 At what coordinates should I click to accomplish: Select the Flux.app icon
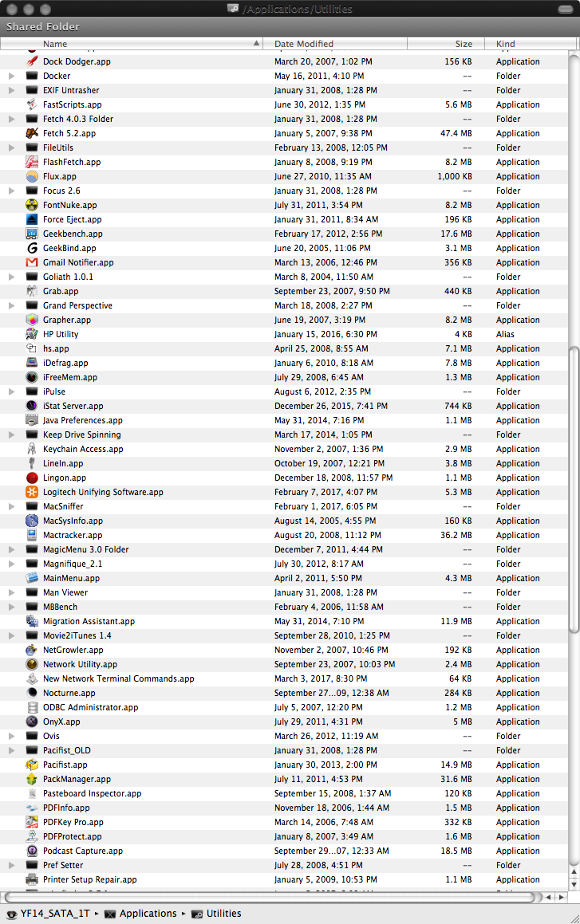tap(33, 176)
